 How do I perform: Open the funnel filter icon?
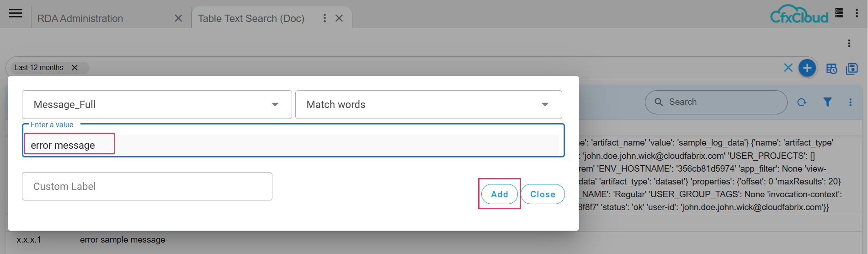click(x=827, y=102)
